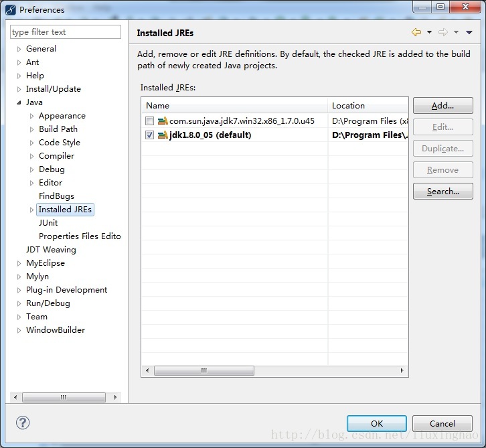Image resolution: width=486 pixels, height=448 pixels.
Task: Click the tree panel horizontal scrollbar thumb
Action: coord(64,397)
